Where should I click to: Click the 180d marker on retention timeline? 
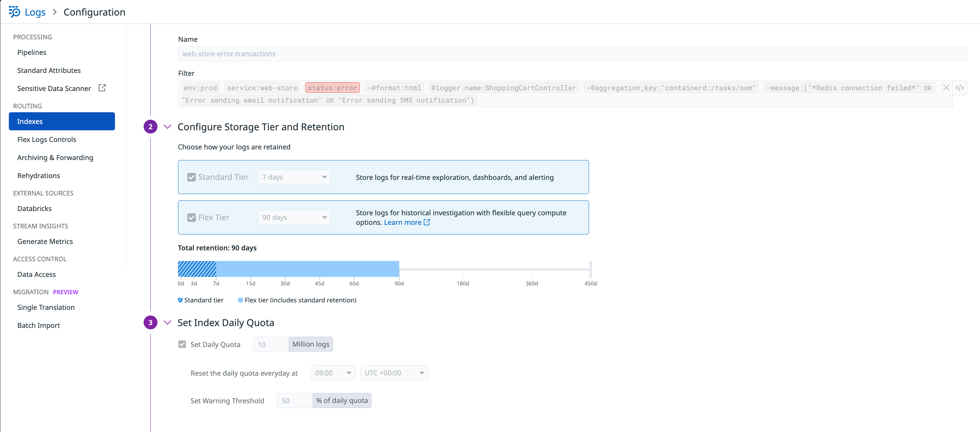(x=463, y=284)
